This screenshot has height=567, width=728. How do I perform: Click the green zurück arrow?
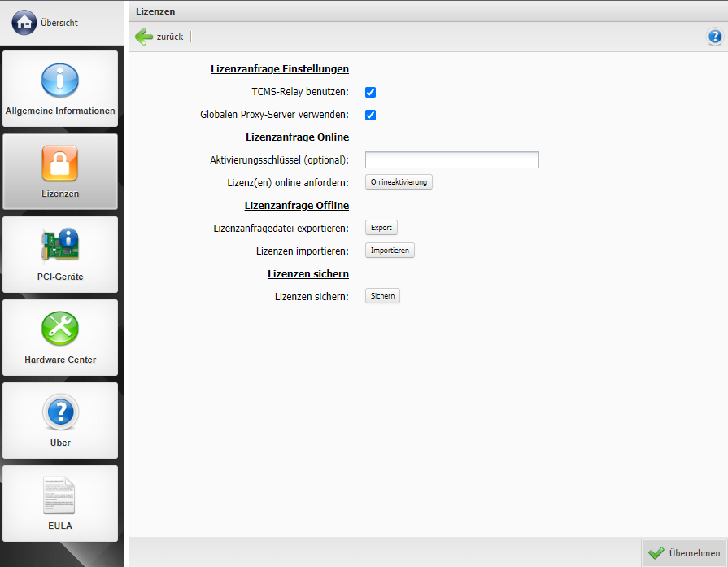click(145, 37)
